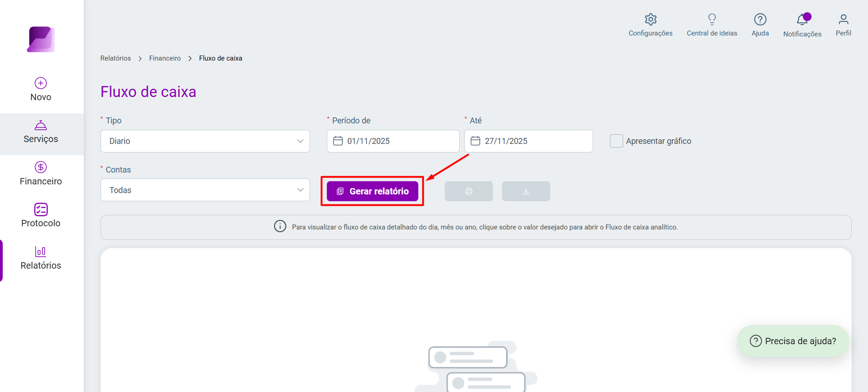Open Notificações bell icon
Image resolution: width=868 pixels, height=392 pixels.
tap(802, 20)
